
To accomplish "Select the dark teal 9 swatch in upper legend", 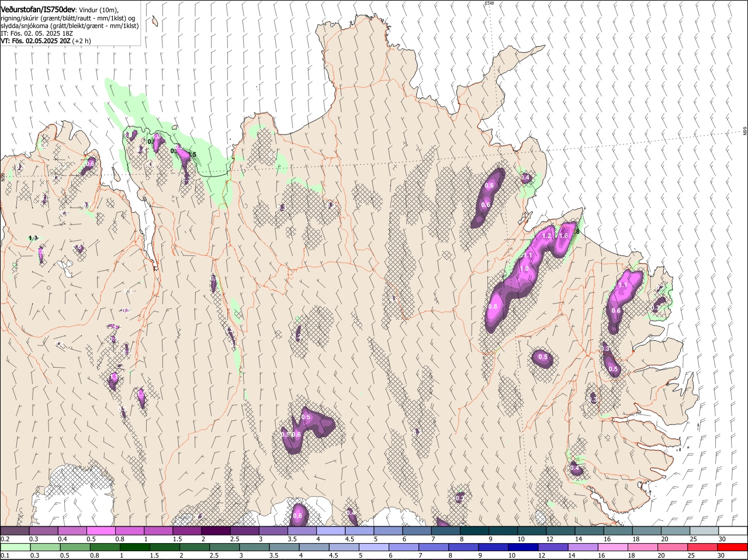I will coord(503,531).
